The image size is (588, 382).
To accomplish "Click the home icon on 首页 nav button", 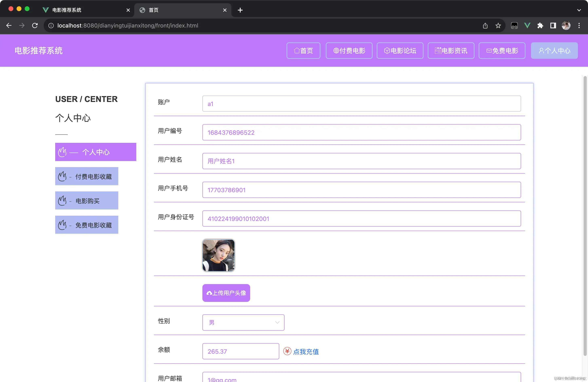I will pyautogui.click(x=298, y=50).
